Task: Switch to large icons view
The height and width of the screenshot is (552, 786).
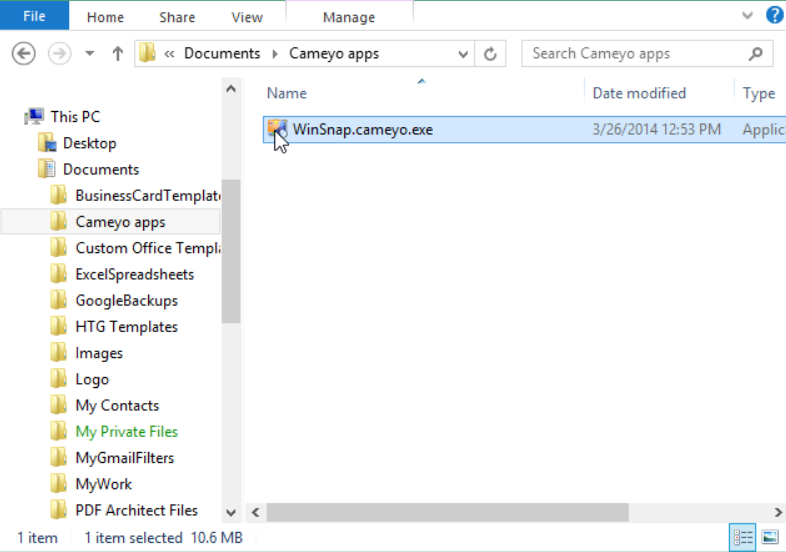Action: click(x=769, y=537)
